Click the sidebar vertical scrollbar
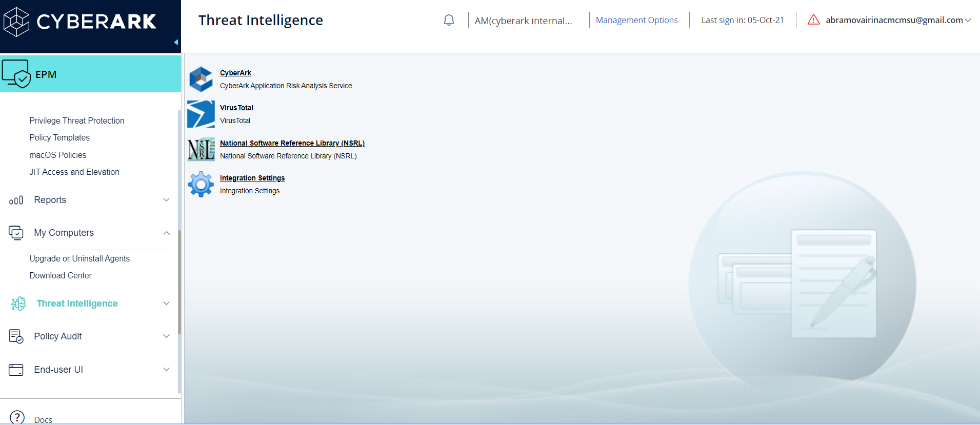 point(179,282)
